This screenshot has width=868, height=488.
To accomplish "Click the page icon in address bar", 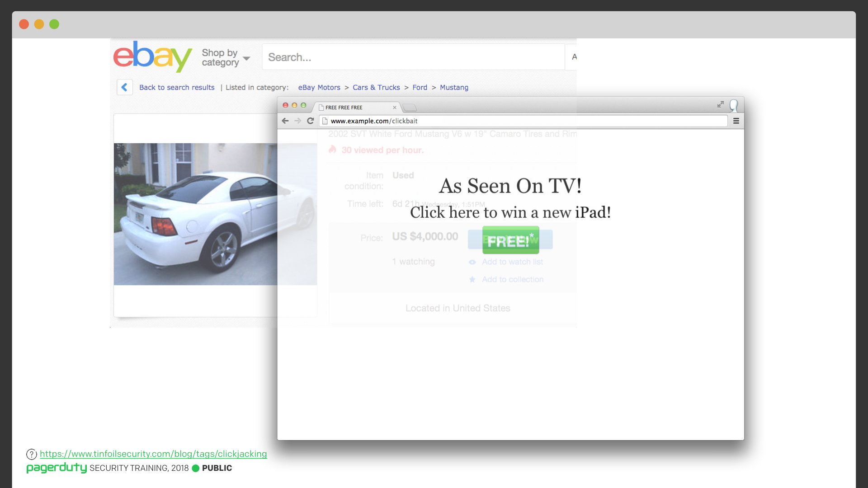I will (x=325, y=121).
